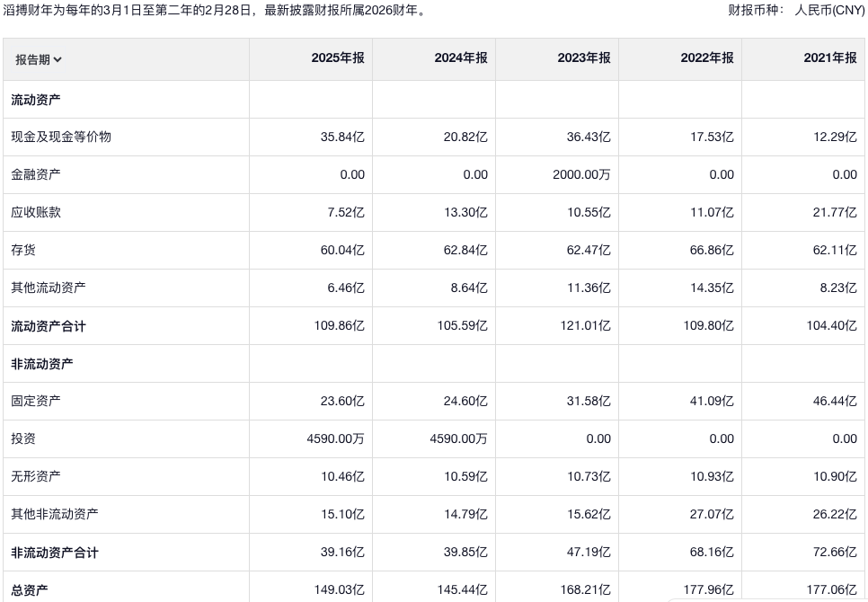Click the 2023年报 column header
Viewport: 868px width, 602px height.
pyautogui.click(x=583, y=58)
